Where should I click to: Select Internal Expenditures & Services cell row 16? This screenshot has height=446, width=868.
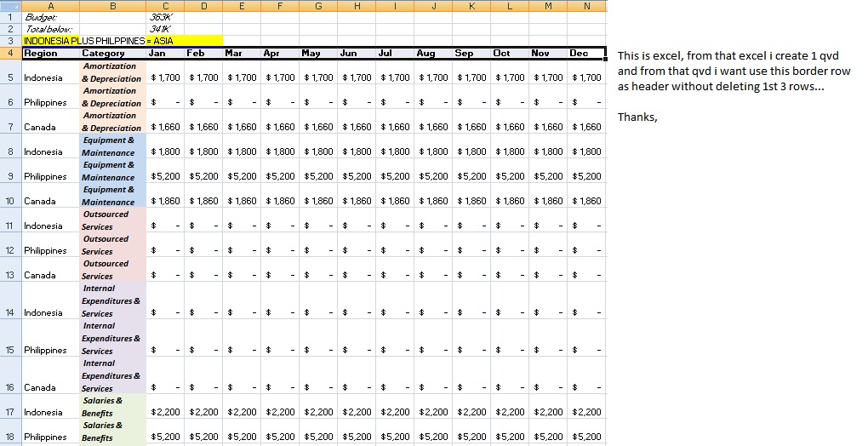coord(113,375)
